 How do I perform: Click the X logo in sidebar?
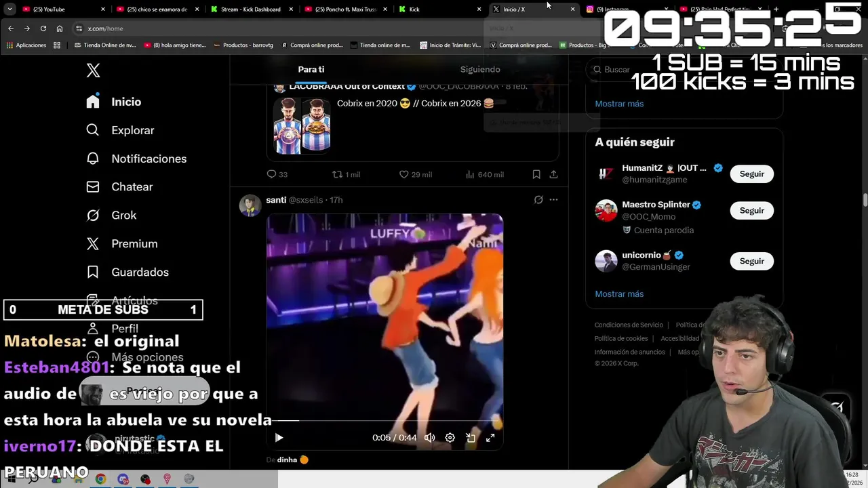coord(94,70)
